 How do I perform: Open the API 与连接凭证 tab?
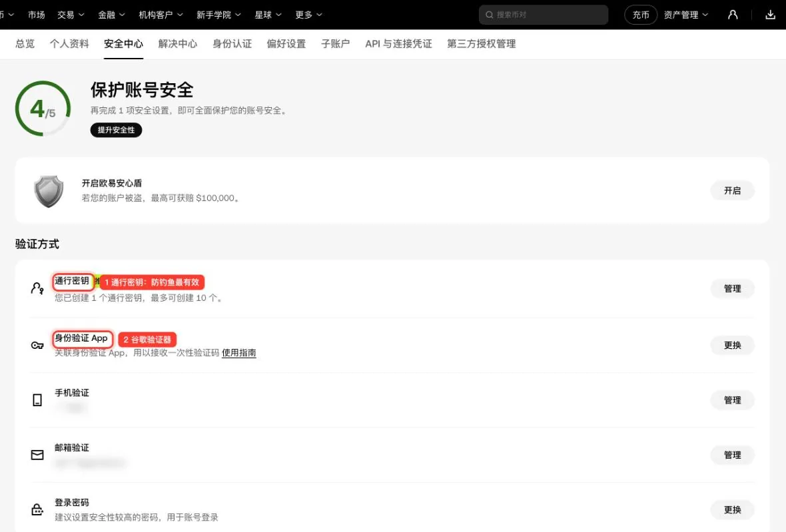click(398, 44)
